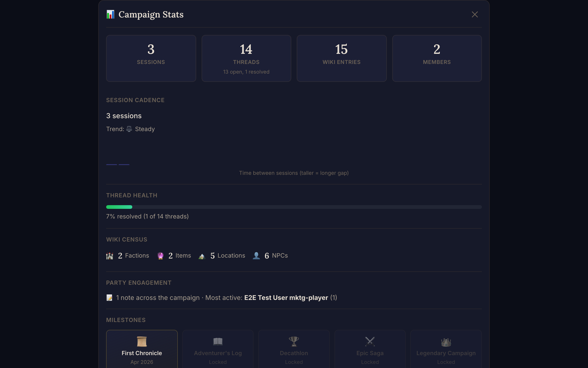Click the 'NPCs' census label

pyautogui.click(x=280, y=256)
